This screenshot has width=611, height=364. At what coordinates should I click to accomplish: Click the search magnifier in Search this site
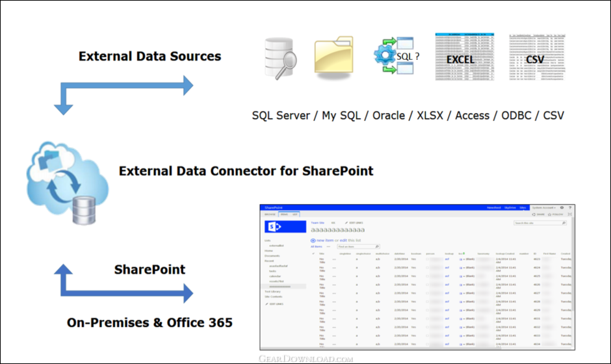564,223
